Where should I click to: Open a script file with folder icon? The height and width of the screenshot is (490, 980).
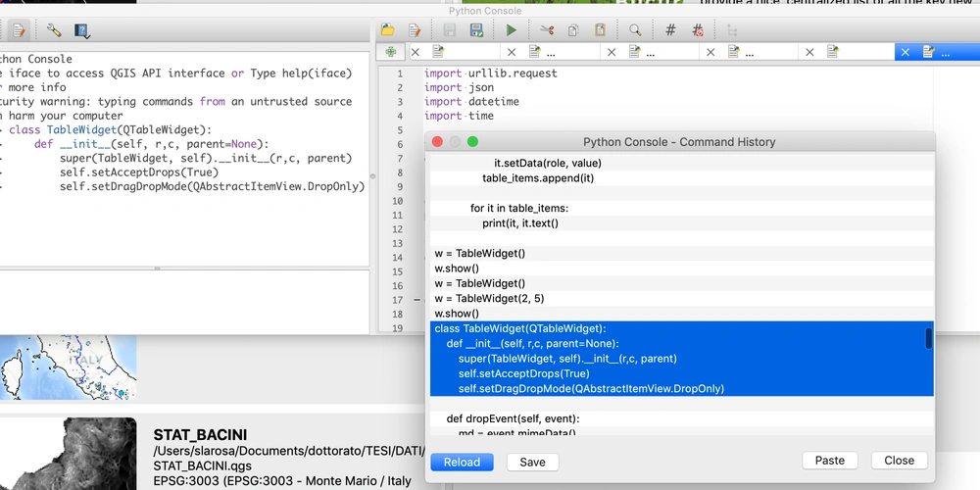pos(388,30)
